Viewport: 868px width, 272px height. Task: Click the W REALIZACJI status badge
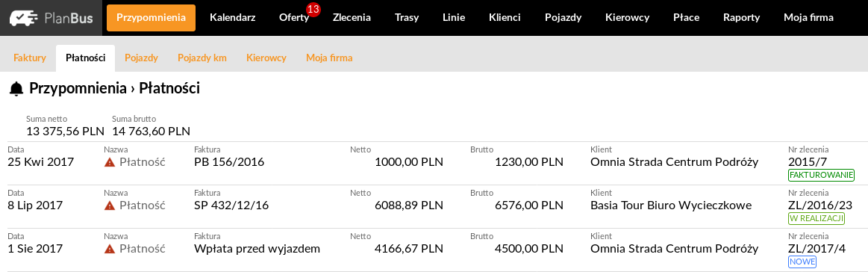pos(817,219)
